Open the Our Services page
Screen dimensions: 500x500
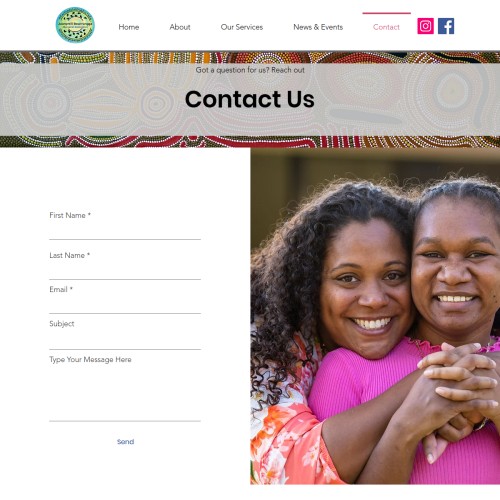coord(242,27)
